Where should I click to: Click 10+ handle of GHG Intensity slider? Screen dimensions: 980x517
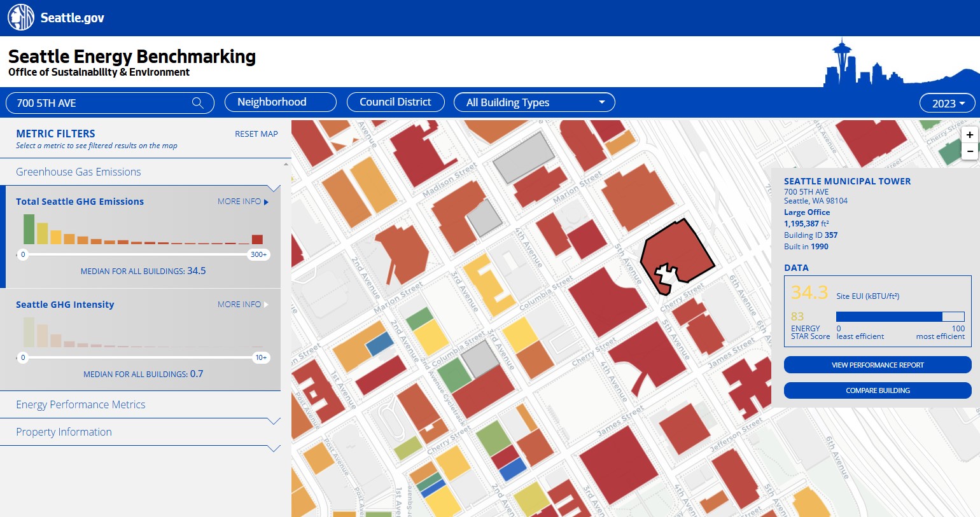pyautogui.click(x=261, y=357)
